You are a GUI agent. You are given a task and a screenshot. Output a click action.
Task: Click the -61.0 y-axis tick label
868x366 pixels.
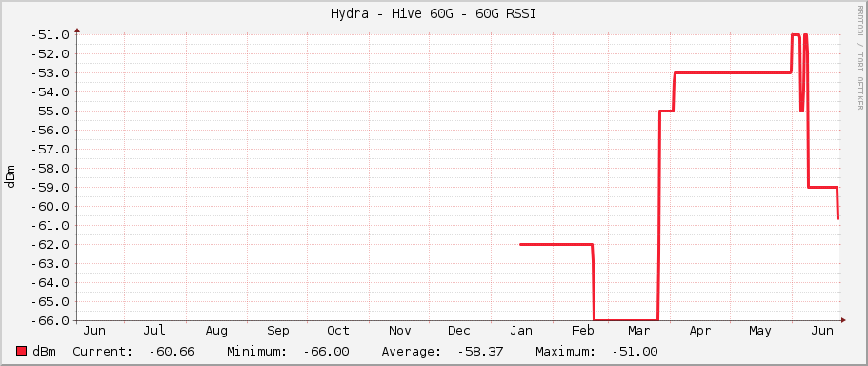[50, 225]
